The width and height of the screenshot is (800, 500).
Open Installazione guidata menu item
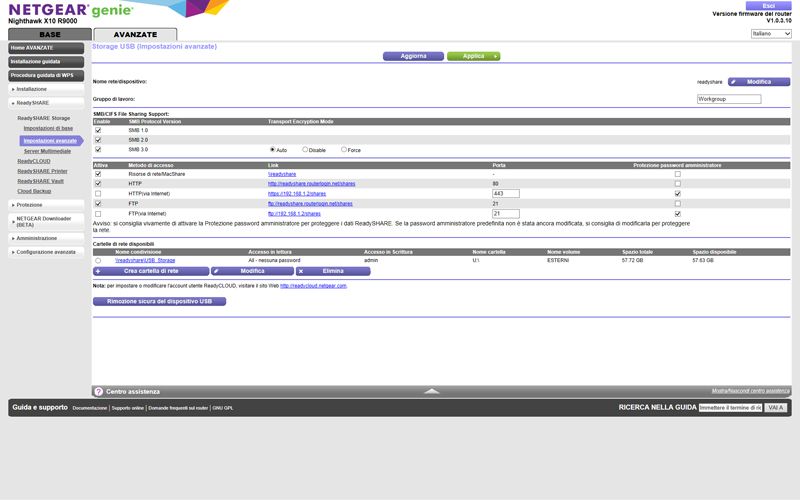pyautogui.click(x=46, y=62)
